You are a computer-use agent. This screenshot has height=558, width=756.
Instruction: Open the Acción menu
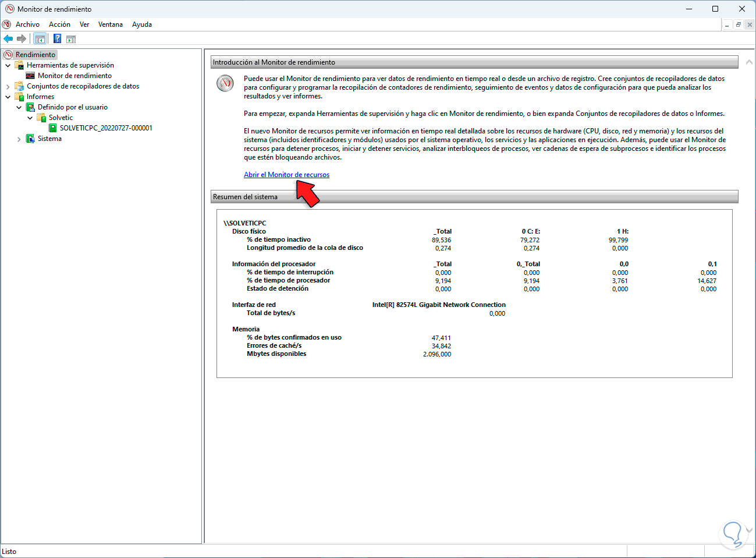(x=59, y=24)
